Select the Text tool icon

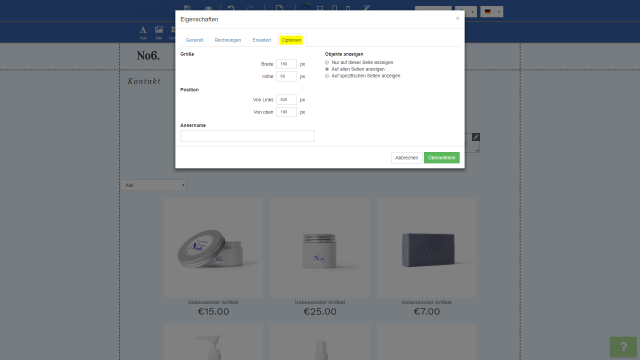143,32
